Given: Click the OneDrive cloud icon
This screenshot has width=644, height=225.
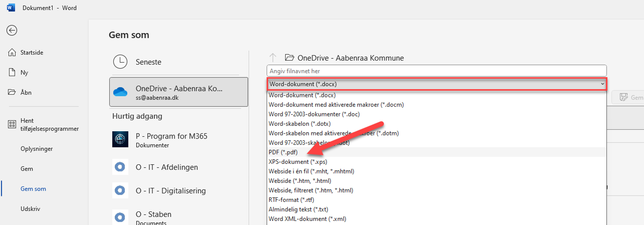Looking at the screenshot, I should [x=121, y=92].
